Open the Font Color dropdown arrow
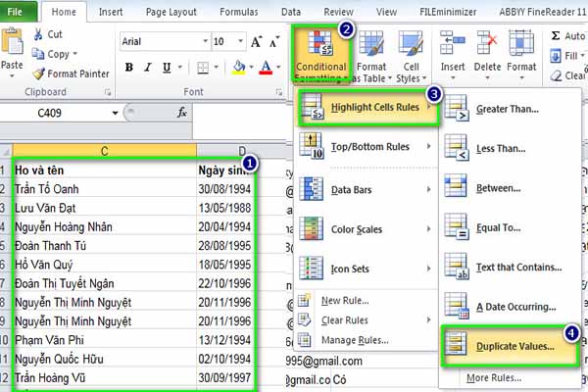This screenshot has height=392, width=588. pos(278,68)
